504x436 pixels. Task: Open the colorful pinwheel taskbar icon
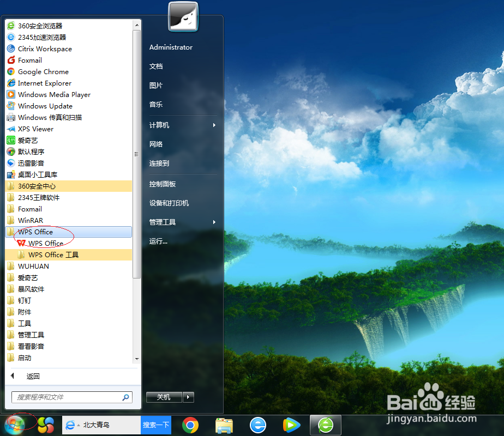[46, 425]
